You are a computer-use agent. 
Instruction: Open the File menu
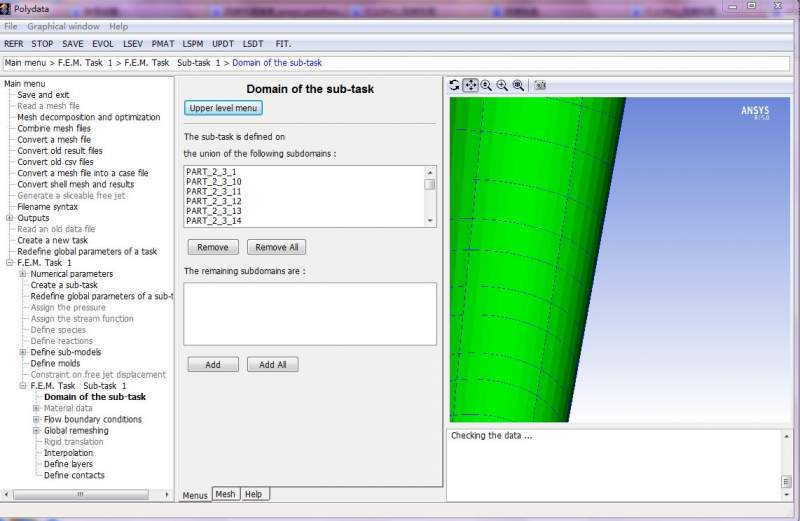pos(11,27)
